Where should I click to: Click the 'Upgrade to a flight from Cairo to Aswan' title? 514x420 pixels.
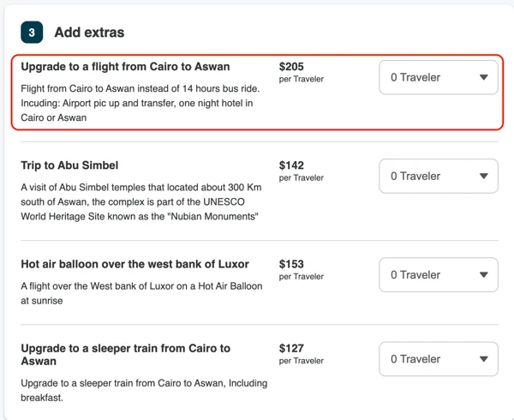(125, 67)
